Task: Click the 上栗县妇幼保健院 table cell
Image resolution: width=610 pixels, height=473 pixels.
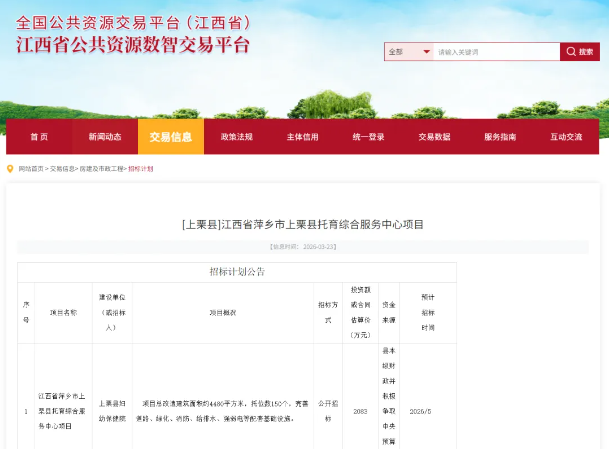Action: click(112, 411)
